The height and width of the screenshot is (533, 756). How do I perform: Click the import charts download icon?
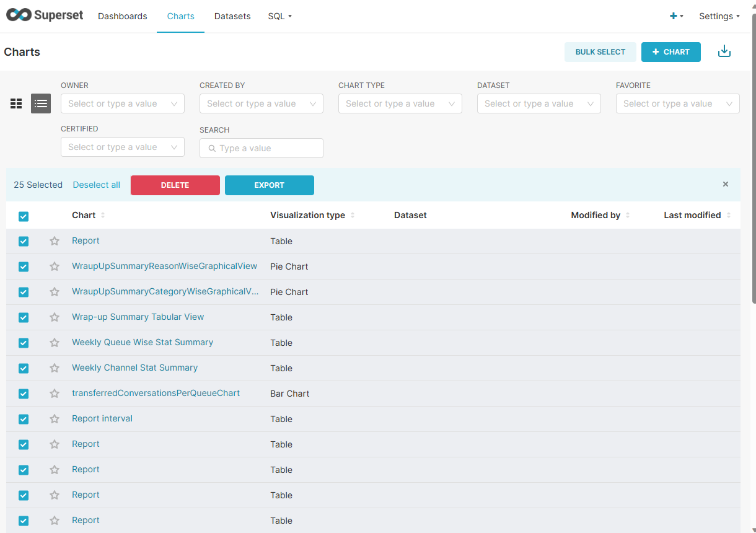click(x=724, y=51)
